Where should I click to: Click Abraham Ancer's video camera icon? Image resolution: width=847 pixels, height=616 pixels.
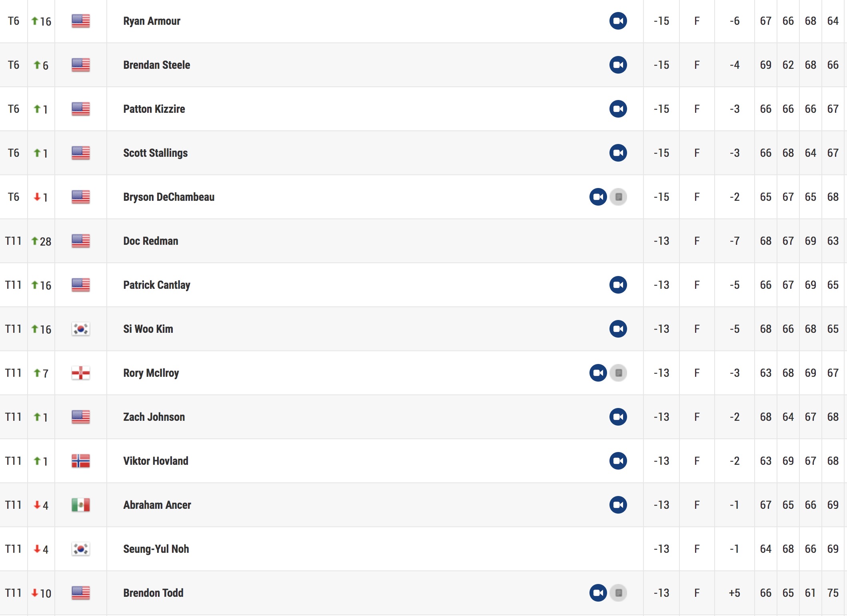click(618, 505)
